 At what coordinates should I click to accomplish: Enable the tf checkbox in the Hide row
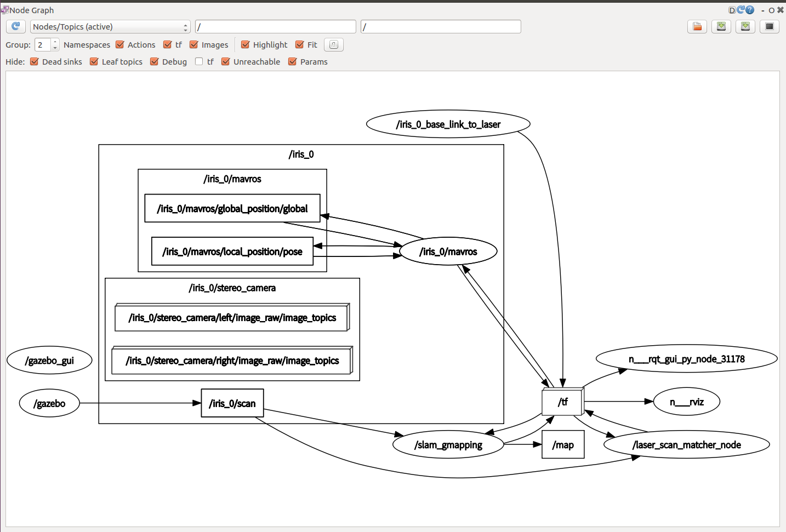click(199, 61)
